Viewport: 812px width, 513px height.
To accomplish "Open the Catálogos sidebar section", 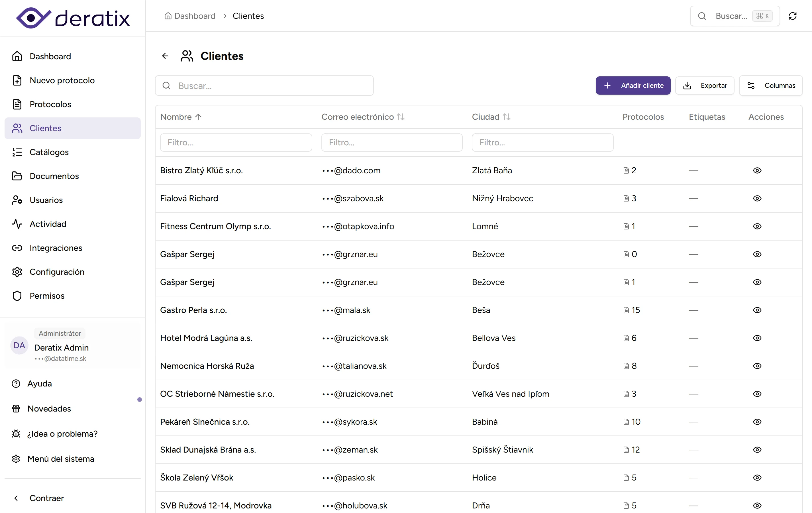I will pos(49,152).
